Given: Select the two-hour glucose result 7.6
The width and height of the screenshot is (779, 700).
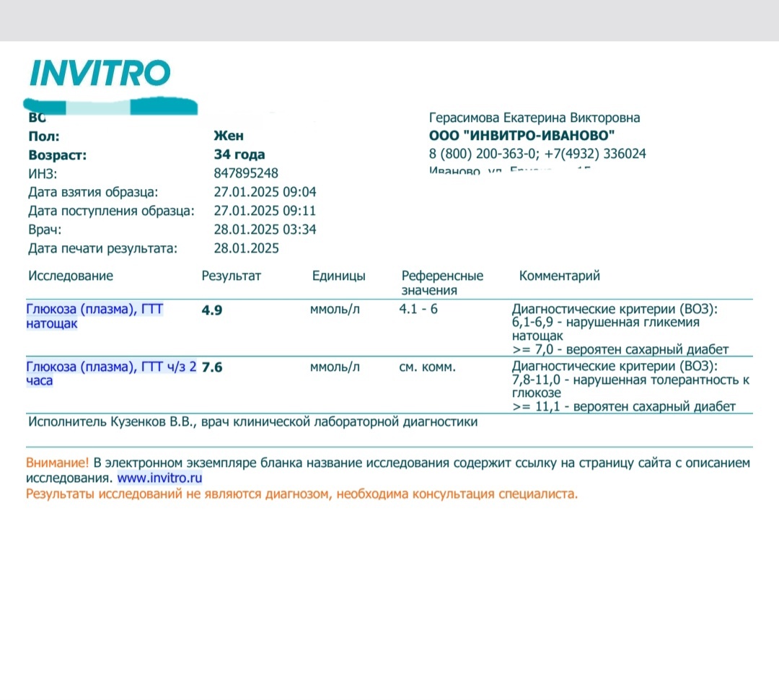Looking at the screenshot, I should click(211, 367).
